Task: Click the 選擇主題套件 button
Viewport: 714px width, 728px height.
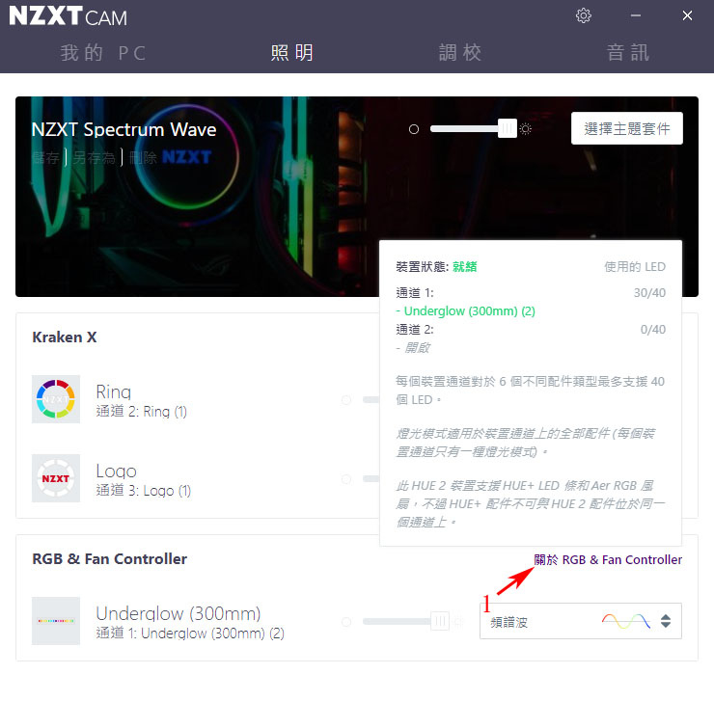Action: 626,128
